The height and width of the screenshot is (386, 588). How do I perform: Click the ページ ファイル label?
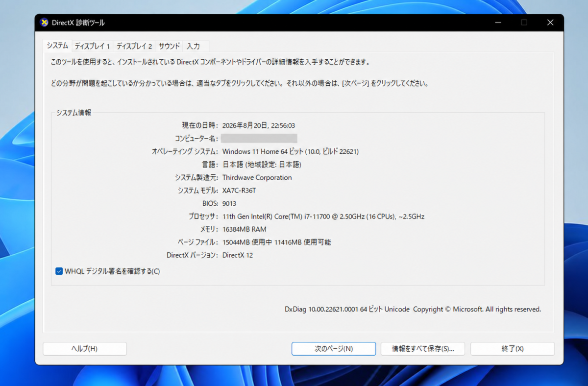pyautogui.click(x=198, y=242)
